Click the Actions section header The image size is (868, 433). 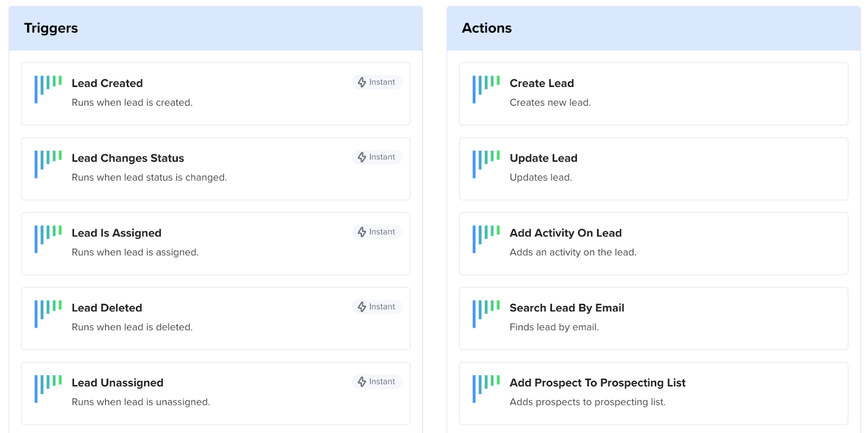coord(487,28)
